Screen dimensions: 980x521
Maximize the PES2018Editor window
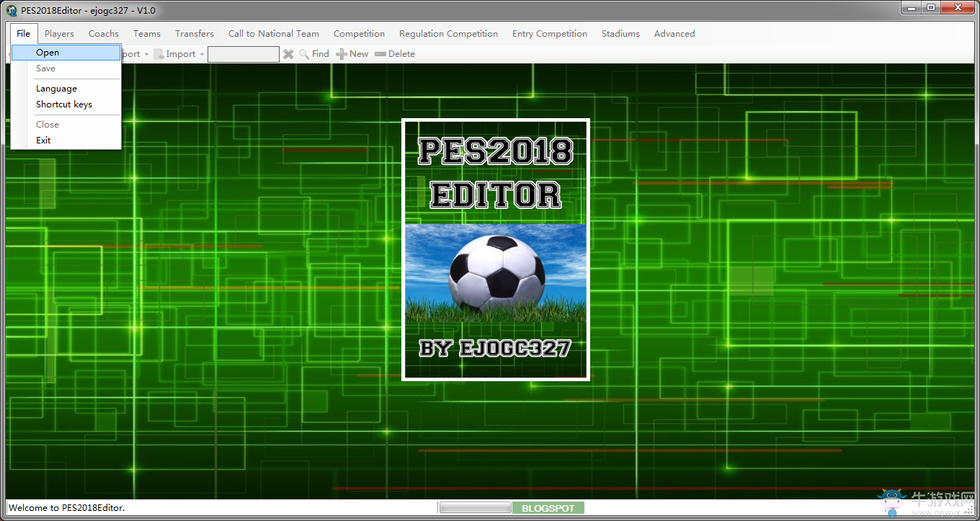tap(932, 7)
